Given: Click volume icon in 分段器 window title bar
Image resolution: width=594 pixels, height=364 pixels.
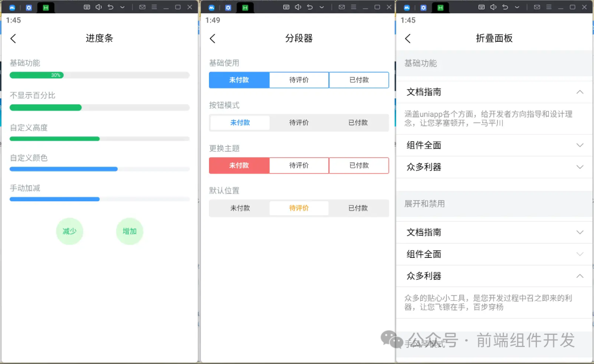Looking at the screenshot, I should point(298,7).
